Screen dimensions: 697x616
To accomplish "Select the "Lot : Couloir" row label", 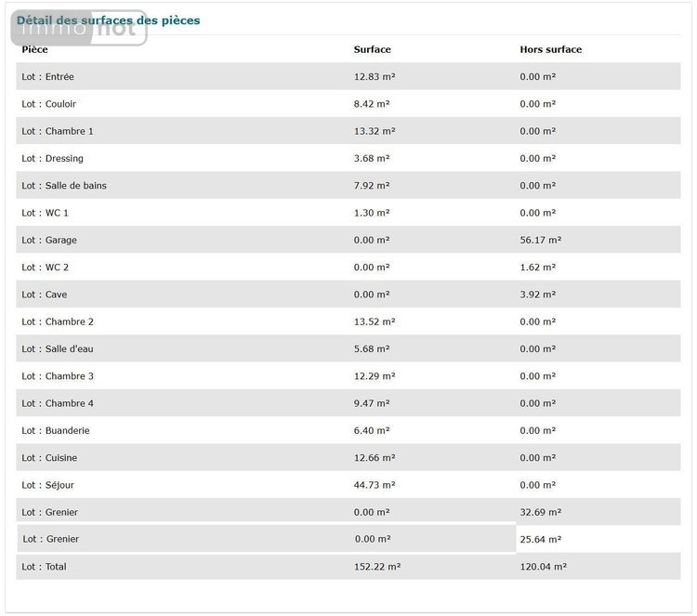I will coord(49,104).
